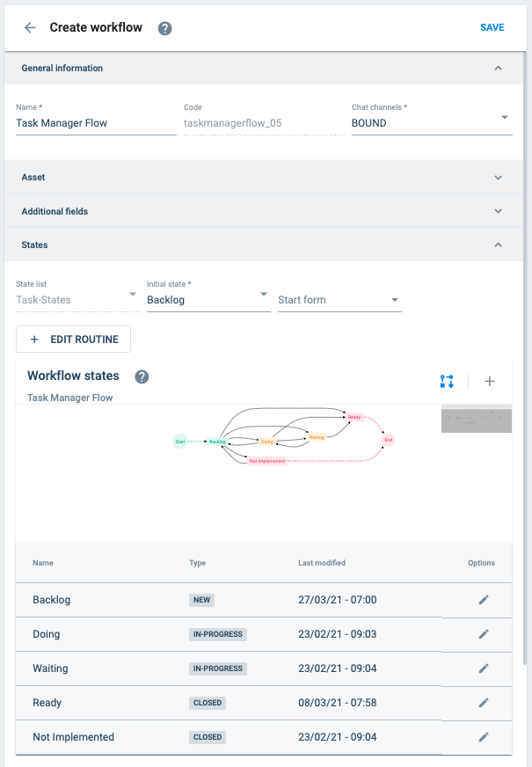The width and height of the screenshot is (532, 767).
Task: Click the NEW type badge
Action: coord(201,600)
